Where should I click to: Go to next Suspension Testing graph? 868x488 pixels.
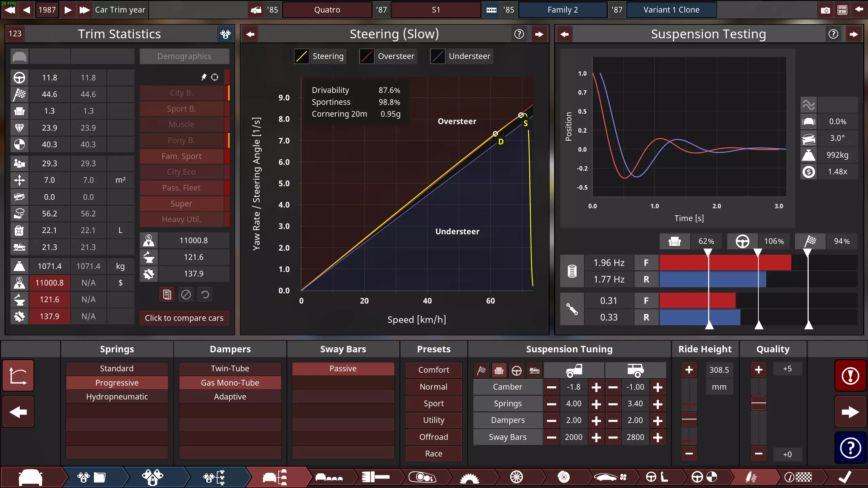click(x=854, y=34)
